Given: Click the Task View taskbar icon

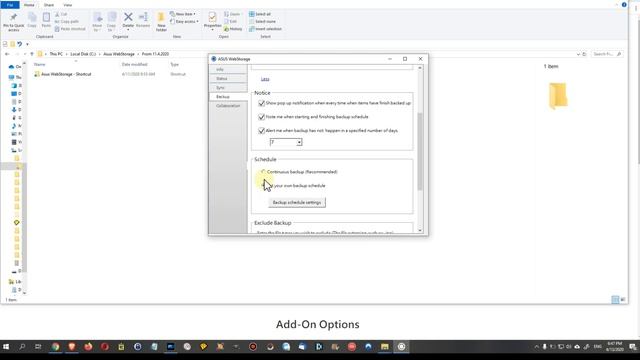Looking at the screenshot, I should pos(38,347).
